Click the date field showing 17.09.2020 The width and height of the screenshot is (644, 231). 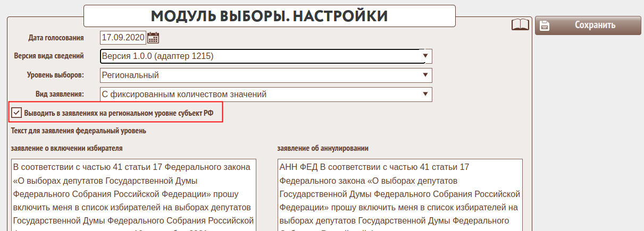[123, 38]
